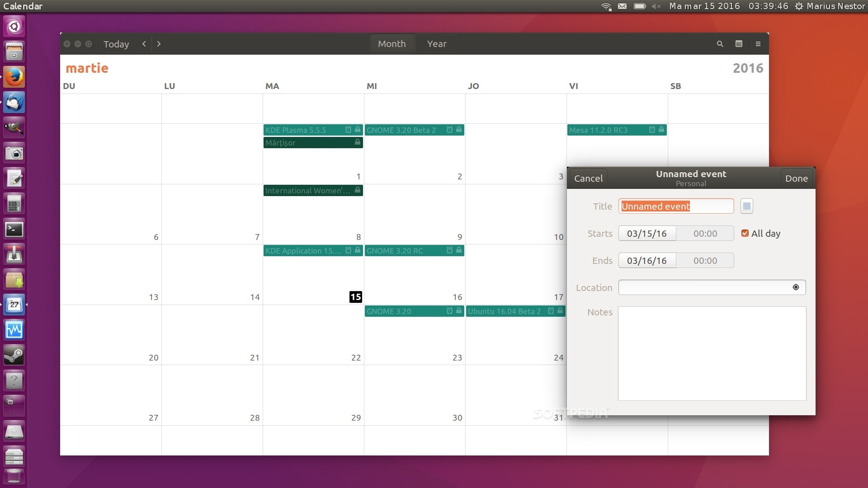Click the search icon in the toolbar
The image size is (868, 488).
tap(720, 43)
